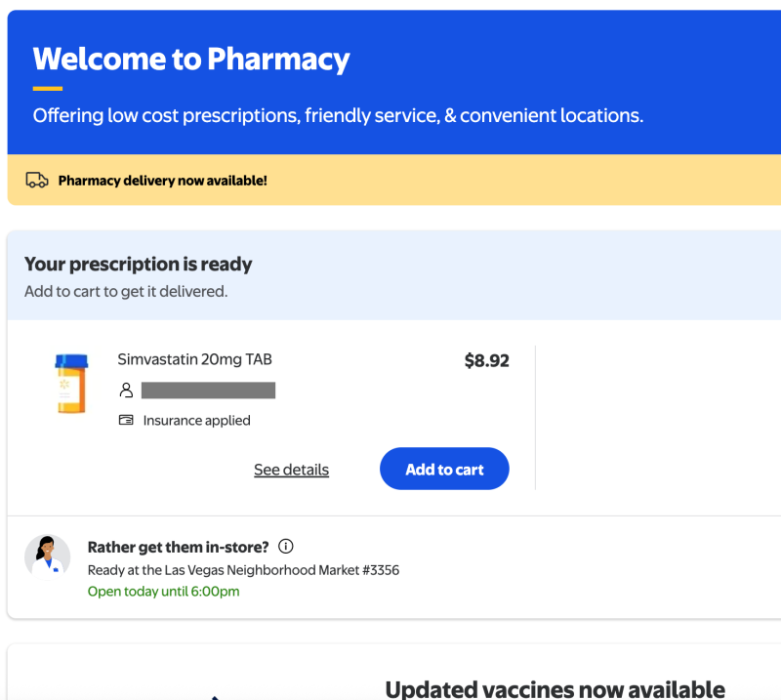Viewport: 781px width, 700px height.
Task: Click the Welcome to Pharmacy heading
Action: pos(191,60)
